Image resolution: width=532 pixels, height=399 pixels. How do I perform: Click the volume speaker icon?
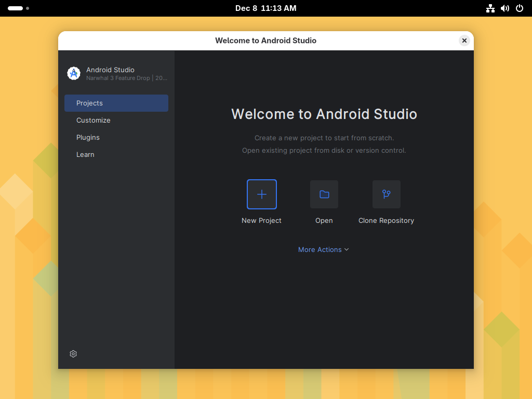pyautogui.click(x=505, y=8)
